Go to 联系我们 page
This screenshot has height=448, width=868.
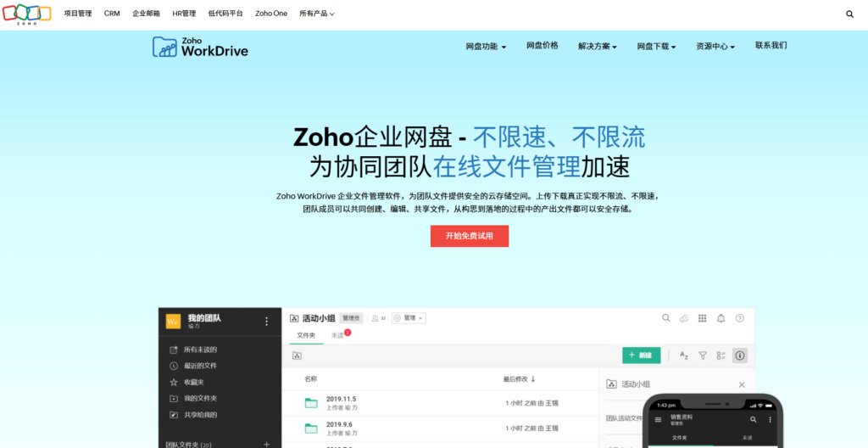coord(771,46)
